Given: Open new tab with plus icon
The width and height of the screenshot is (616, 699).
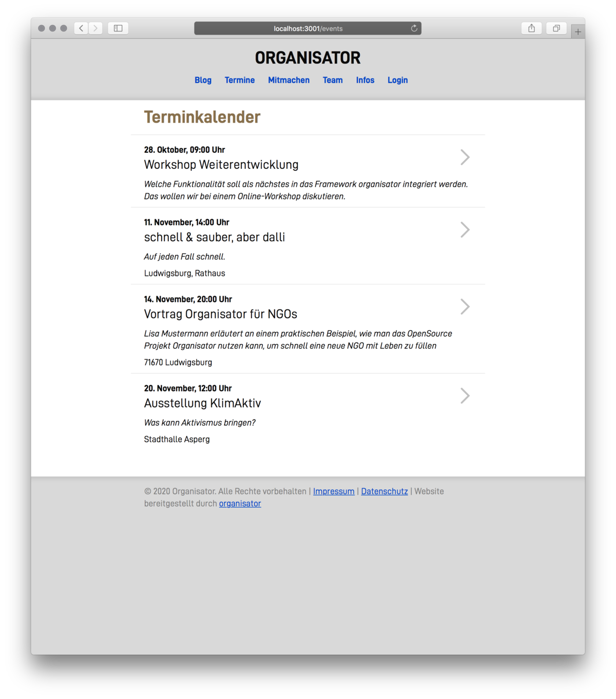Looking at the screenshot, I should point(578,32).
